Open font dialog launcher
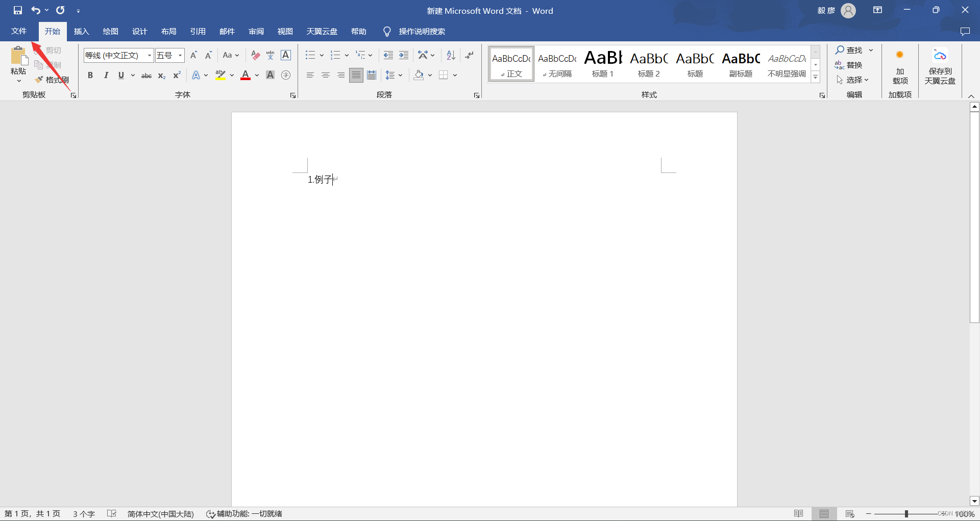 293,95
